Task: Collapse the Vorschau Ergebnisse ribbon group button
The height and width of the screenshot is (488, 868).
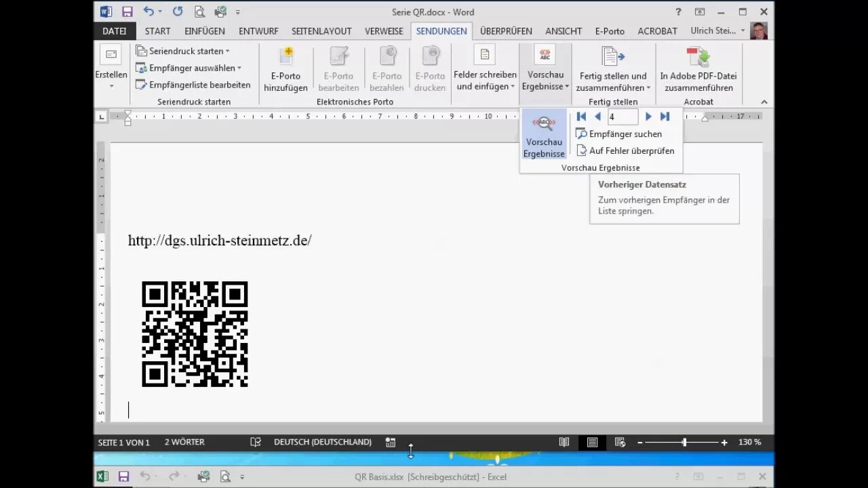Action: click(545, 68)
